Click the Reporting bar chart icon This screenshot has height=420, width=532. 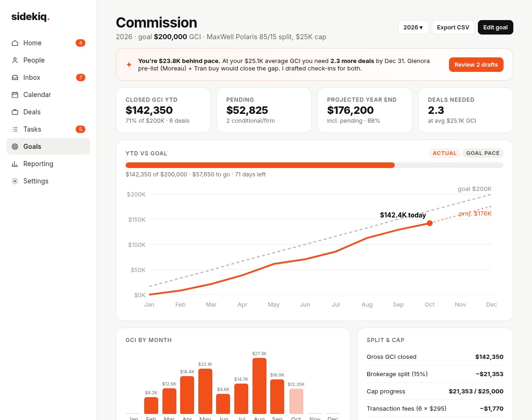[15, 164]
